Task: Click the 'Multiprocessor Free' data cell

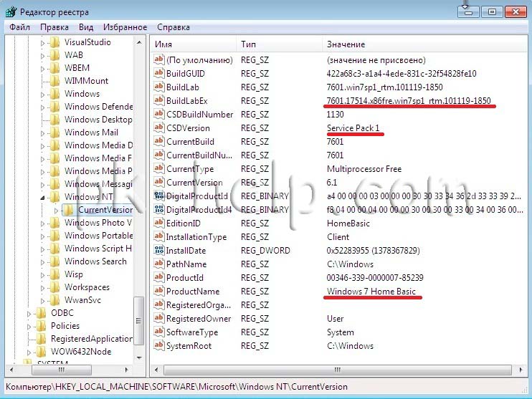Action: (x=364, y=169)
